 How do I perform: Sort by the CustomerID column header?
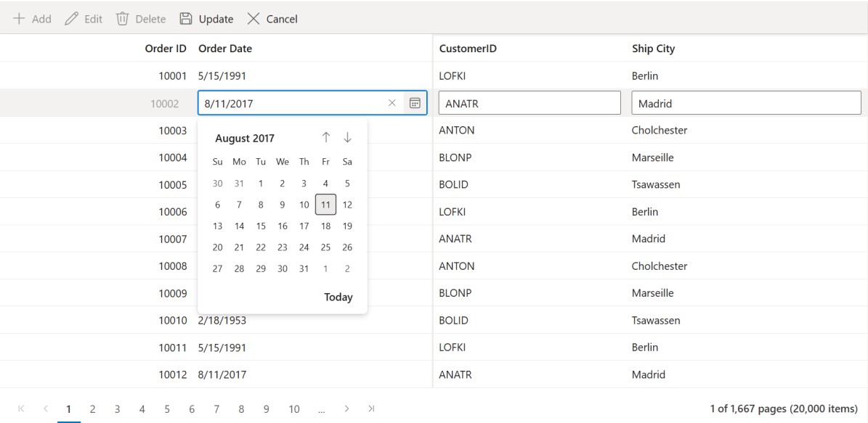[x=468, y=49]
